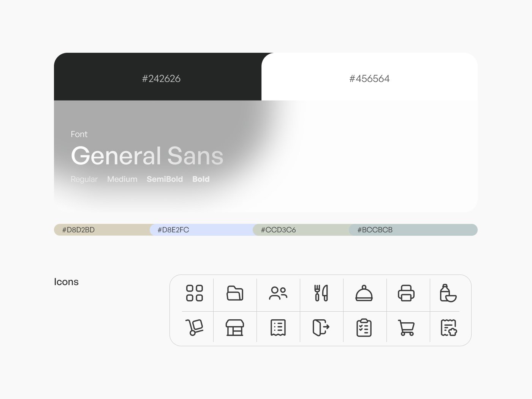Choose the #BCCBCB teal-gray swatch
532x399 pixels.
[x=413, y=230]
